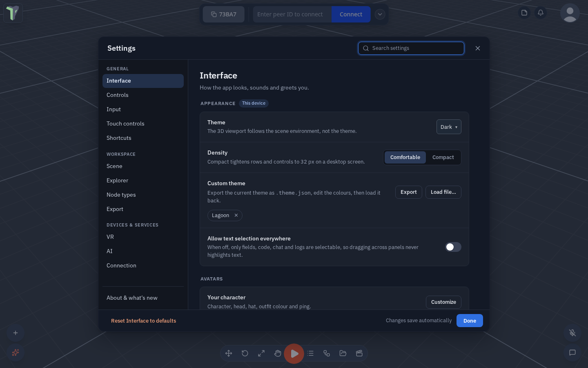The height and width of the screenshot is (368, 588).
Task: Copy the peer ID 73BA7
Action: [224, 14]
